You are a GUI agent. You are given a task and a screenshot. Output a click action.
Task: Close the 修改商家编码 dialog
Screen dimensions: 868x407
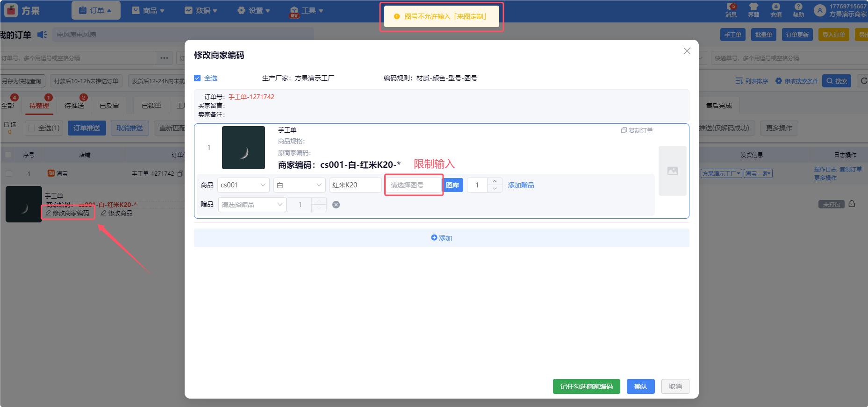tap(687, 51)
